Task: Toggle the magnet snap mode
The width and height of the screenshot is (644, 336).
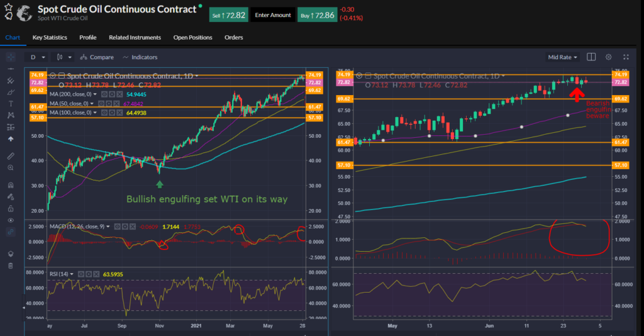Action: pos(11,185)
